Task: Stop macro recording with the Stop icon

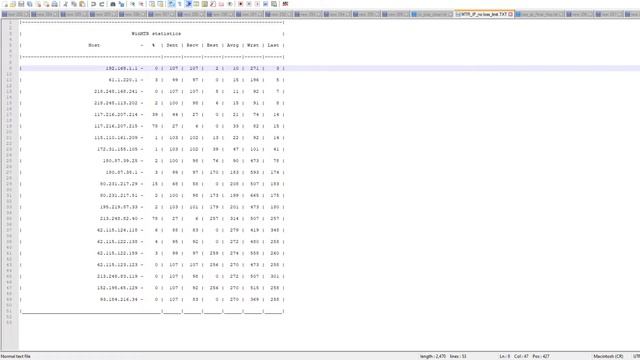Action: (x=249, y=4)
